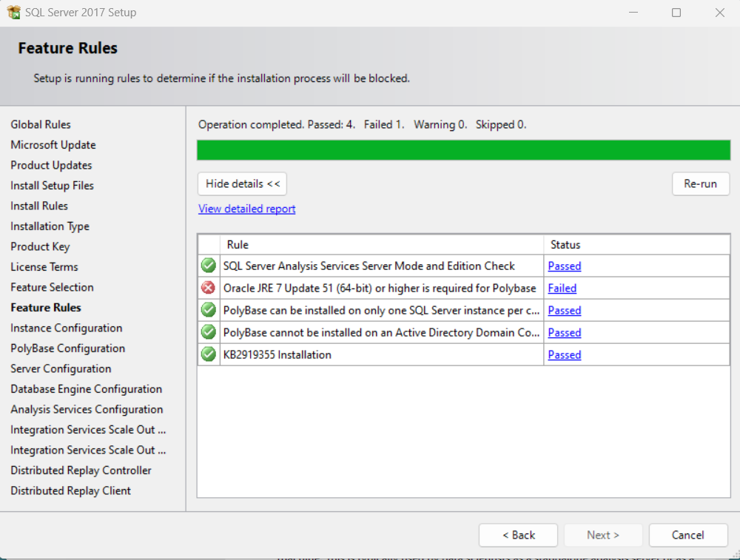Click the Status column header
740x560 pixels.
(636, 244)
